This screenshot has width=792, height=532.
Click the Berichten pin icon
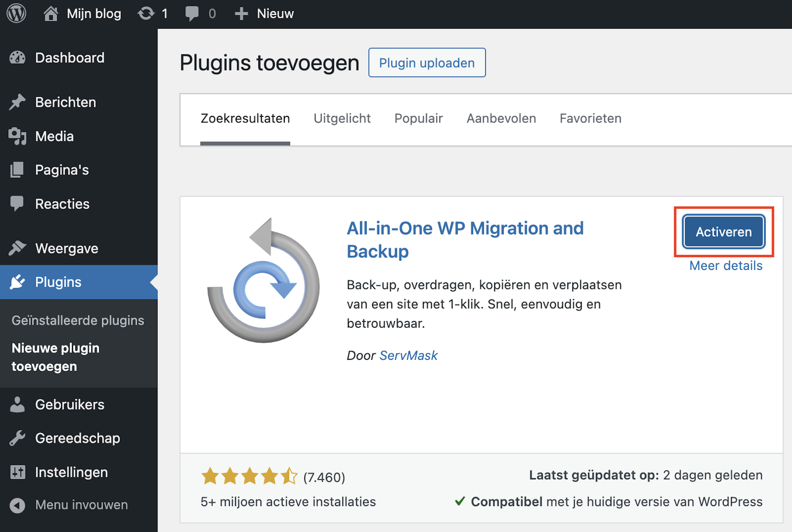pos(17,103)
